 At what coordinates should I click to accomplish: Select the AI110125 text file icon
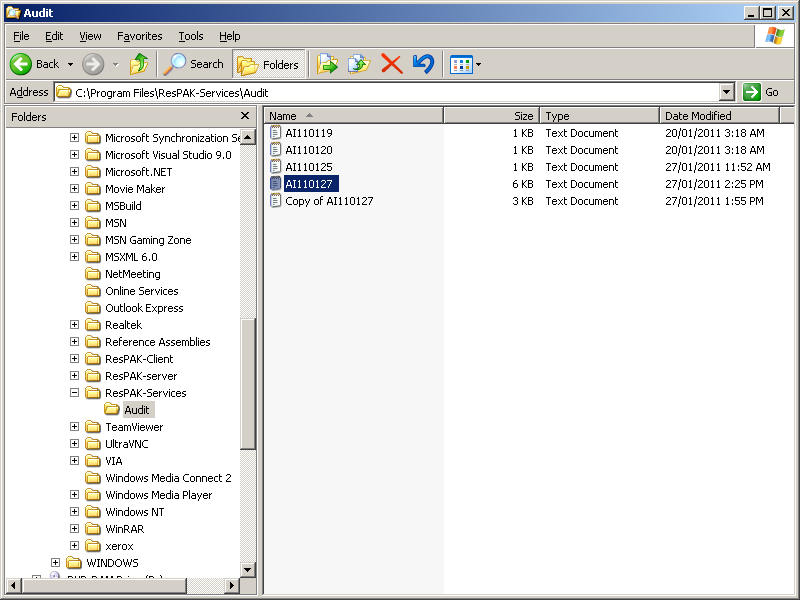click(x=276, y=166)
